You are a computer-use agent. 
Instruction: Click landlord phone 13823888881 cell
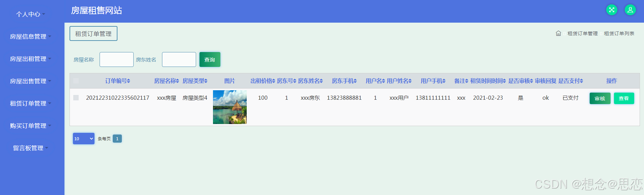pos(344,98)
